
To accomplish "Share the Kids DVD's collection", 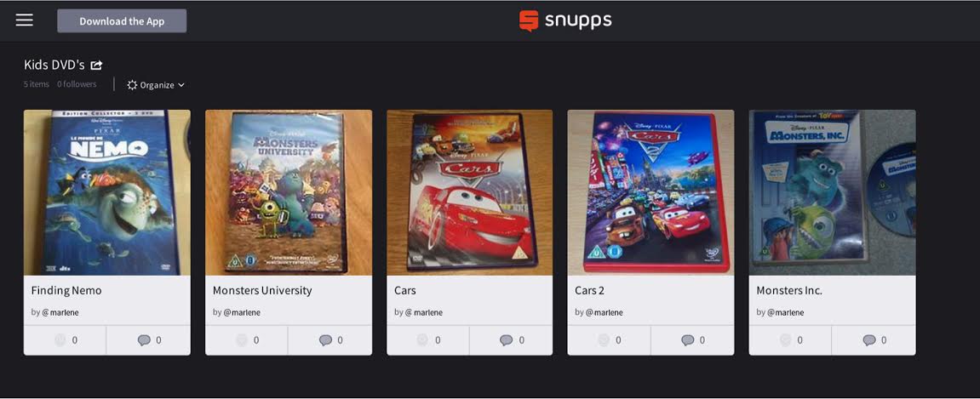I will click(x=97, y=65).
